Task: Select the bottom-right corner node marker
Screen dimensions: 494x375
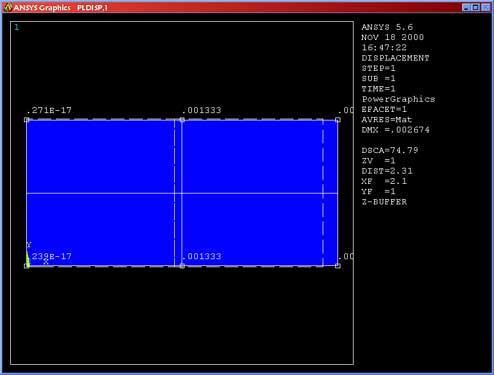Action: tap(338, 266)
